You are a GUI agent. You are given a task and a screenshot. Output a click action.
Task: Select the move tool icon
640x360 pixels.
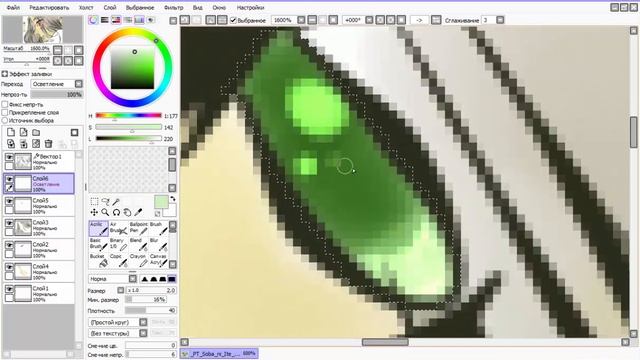tap(94, 212)
